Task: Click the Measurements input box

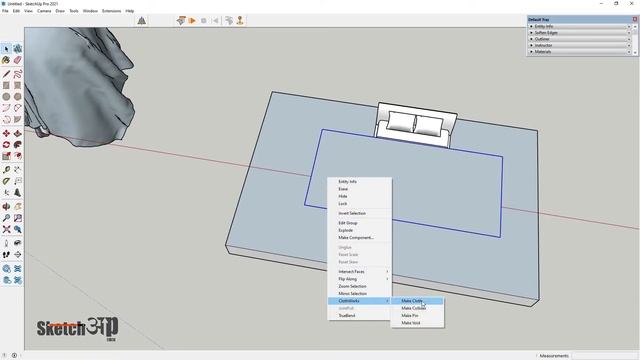Action: (x=604, y=356)
